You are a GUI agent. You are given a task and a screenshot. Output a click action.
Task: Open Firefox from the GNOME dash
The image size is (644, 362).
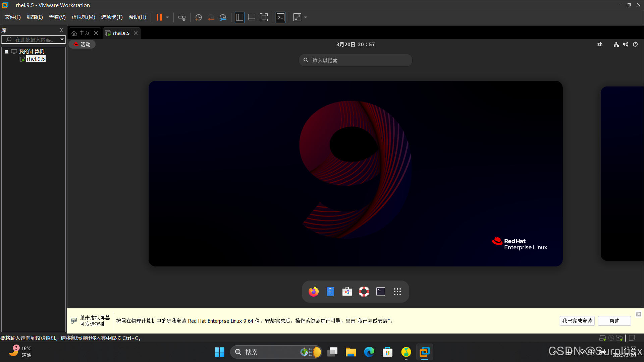(x=313, y=292)
